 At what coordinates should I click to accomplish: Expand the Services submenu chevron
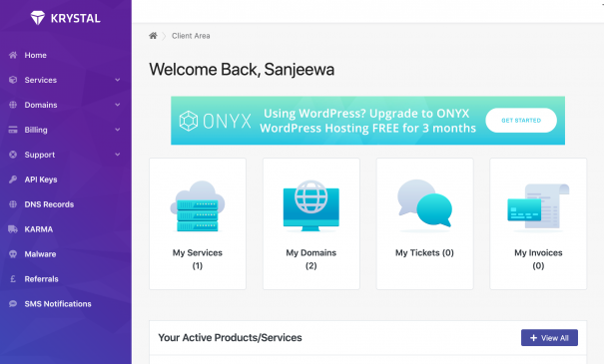point(118,80)
